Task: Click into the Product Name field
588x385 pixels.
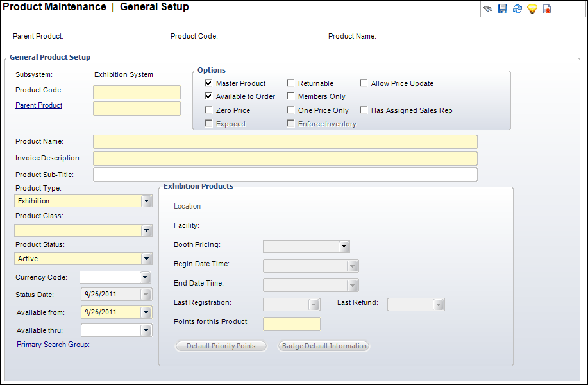Action: (285, 142)
